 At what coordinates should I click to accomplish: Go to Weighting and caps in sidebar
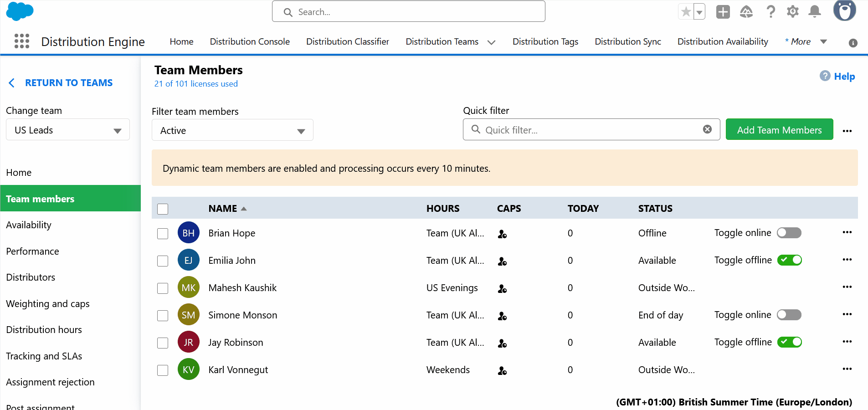48,304
